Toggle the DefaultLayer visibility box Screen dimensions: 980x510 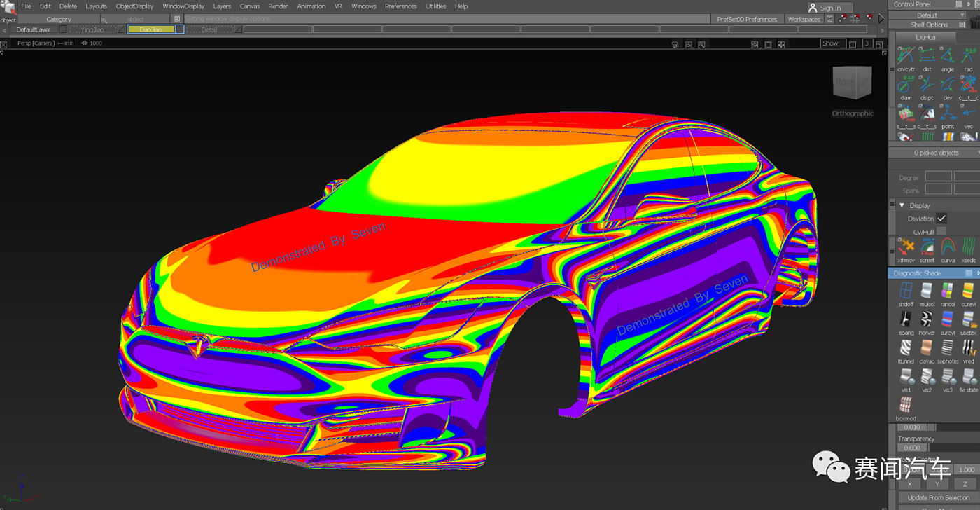[62, 29]
